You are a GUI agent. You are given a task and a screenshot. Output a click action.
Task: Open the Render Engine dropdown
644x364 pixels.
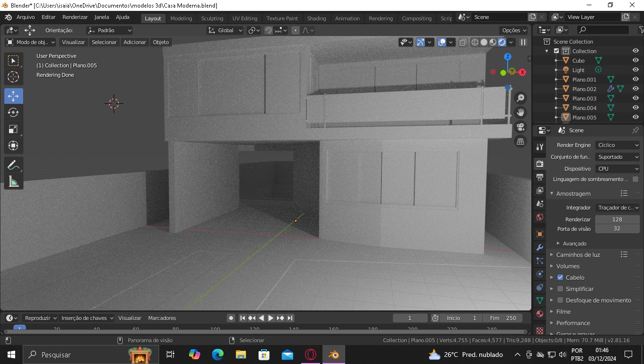[x=617, y=145]
